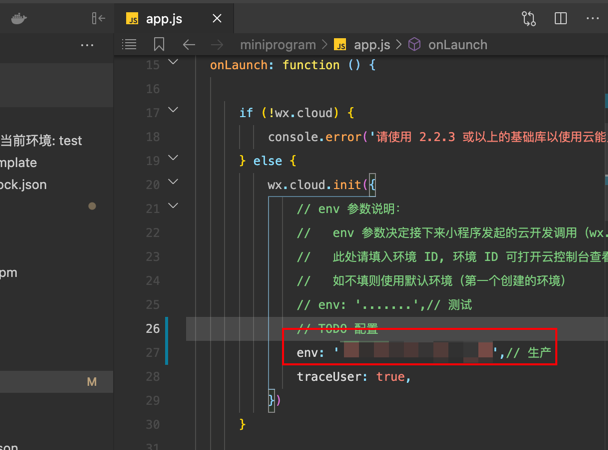The image size is (608, 450).
Task: Close the app.js tab
Action: [x=217, y=18]
